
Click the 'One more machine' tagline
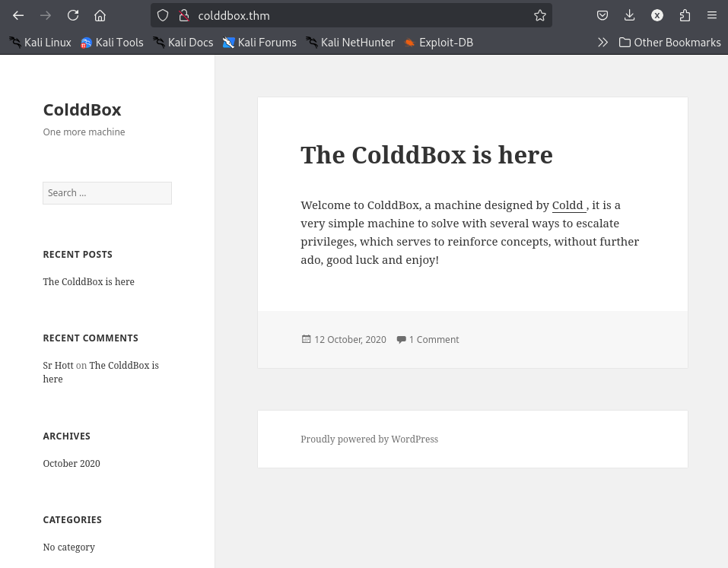[84, 132]
